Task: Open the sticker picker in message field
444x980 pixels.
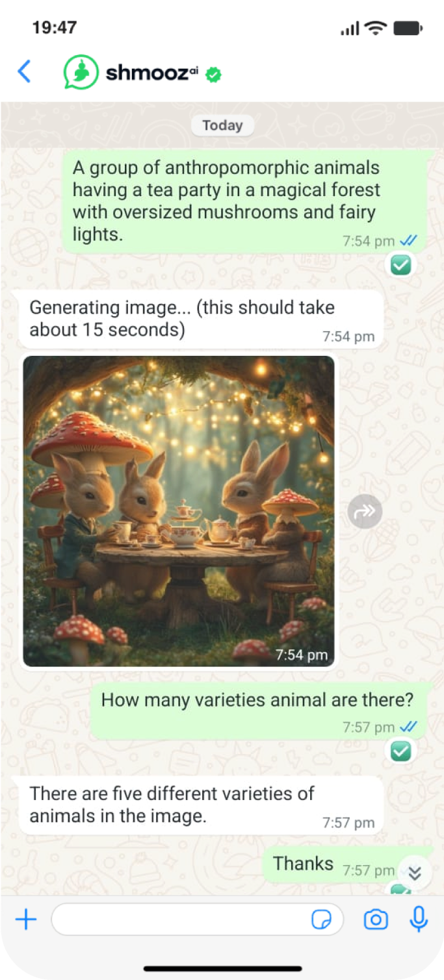Action: pyautogui.click(x=321, y=920)
